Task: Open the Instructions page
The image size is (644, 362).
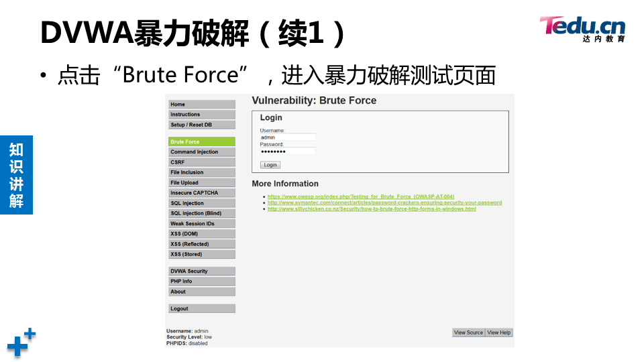Action: click(x=202, y=115)
